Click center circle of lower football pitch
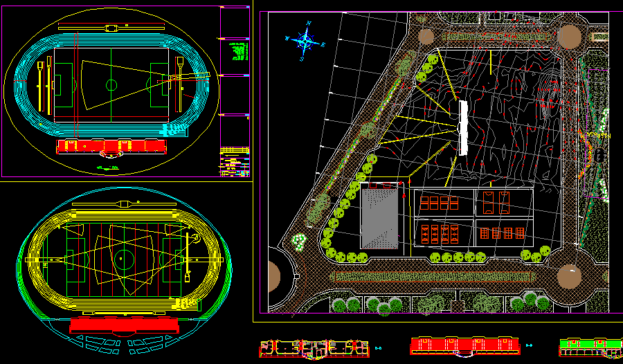The image size is (623, 364). tap(124, 260)
